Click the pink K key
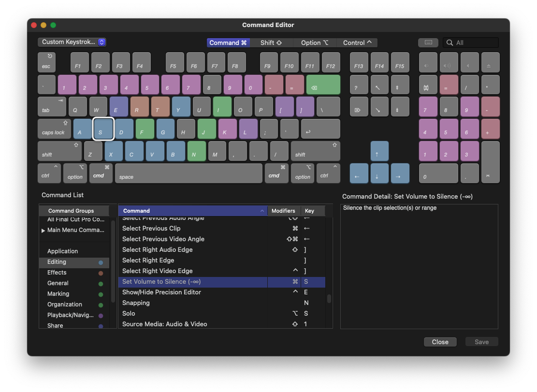Viewport: 537px width, 392px height. (227, 129)
